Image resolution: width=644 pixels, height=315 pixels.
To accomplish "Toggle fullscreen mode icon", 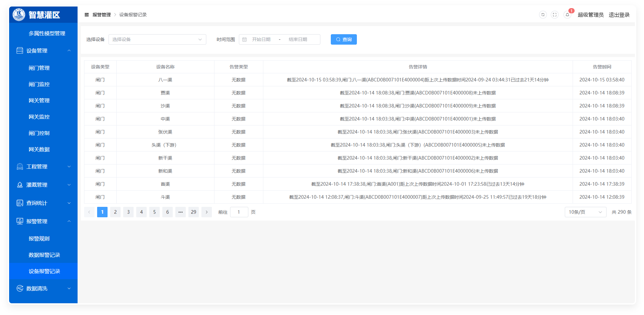I will coord(555,15).
